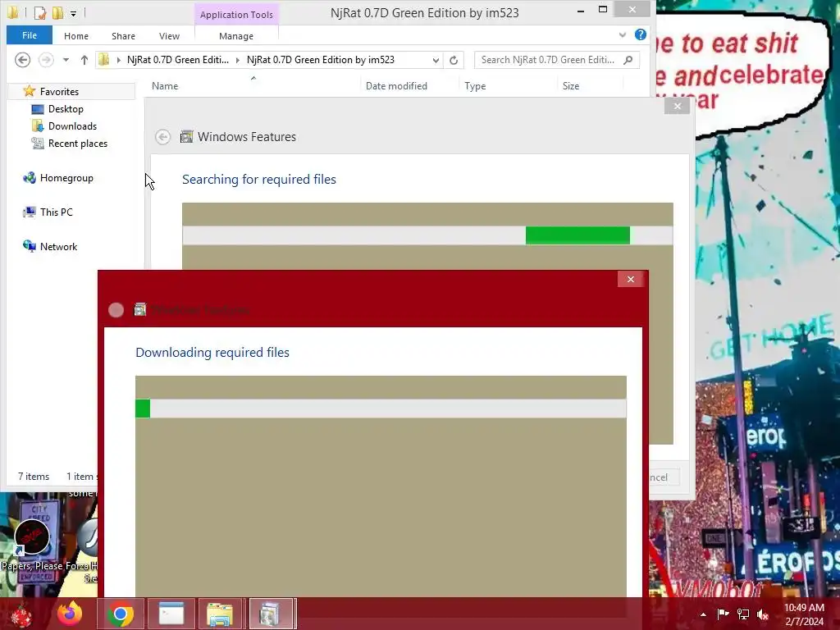This screenshot has height=630, width=840.
Task: Switch to Windows Features taskbar item
Action: (271, 614)
